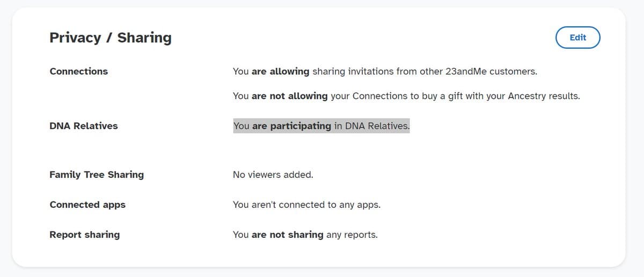Click the "No viewers added." text
The image size is (644, 277).
[273, 175]
